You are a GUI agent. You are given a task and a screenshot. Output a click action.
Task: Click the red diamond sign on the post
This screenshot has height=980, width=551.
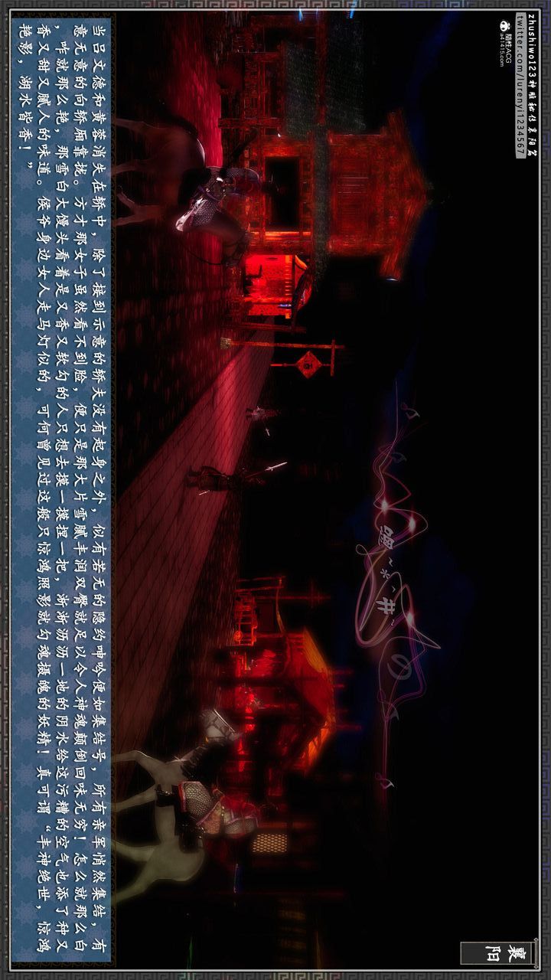pyautogui.click(x=308, y=364)
